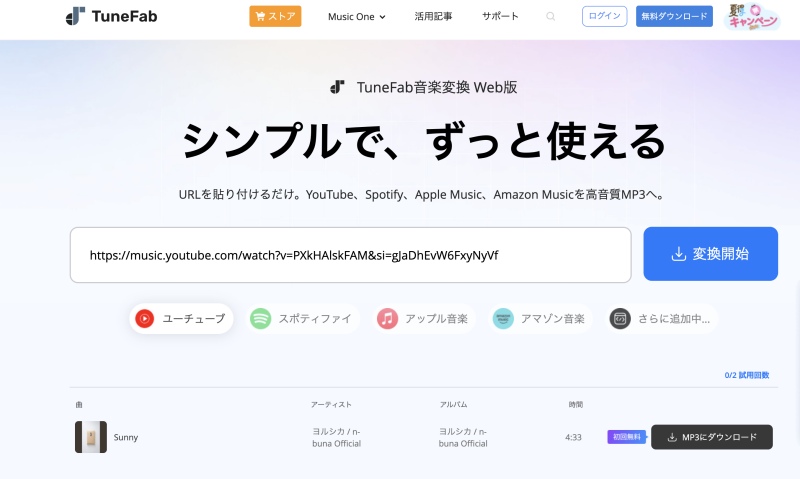Image resolution: width=800 pixels, height=479 pixels.
Task: Click the 時間 column header
Action: click(576, 405)
